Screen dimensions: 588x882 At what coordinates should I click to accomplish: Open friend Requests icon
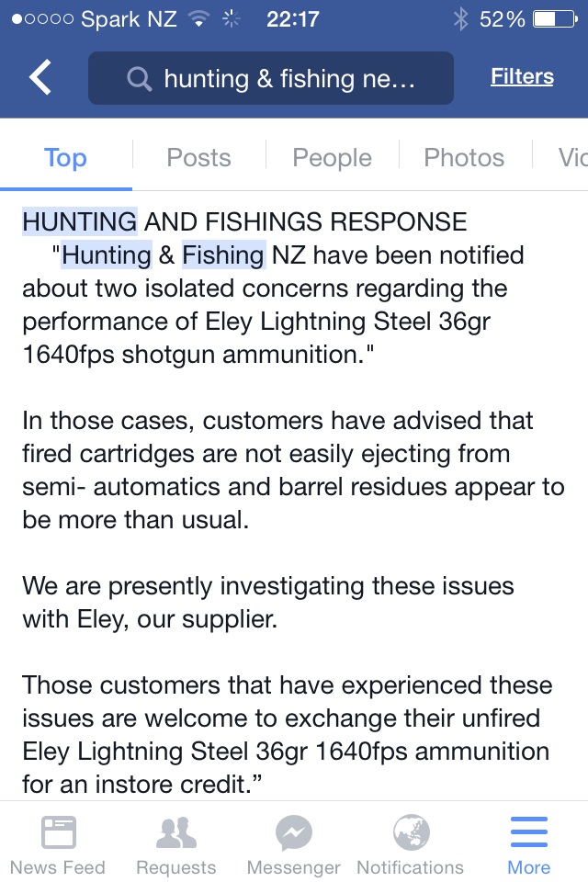tap(176, 832)
